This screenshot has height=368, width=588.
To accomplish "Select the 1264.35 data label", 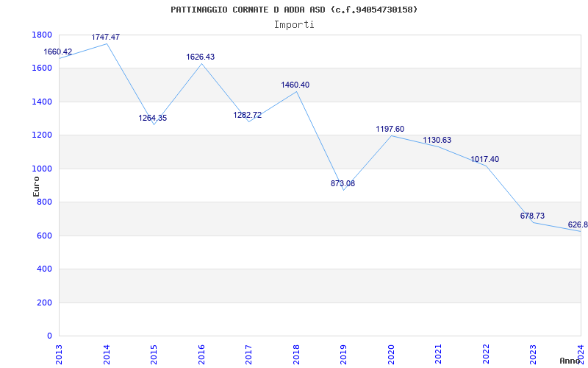I will (x=153, y=118).
